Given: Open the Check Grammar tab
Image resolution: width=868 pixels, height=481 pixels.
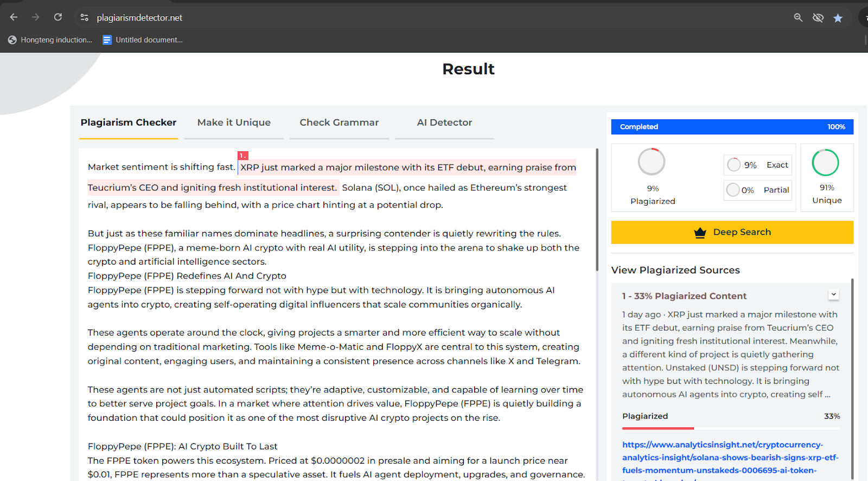Looking at the screenshot, I should click(x=339, y=123).
